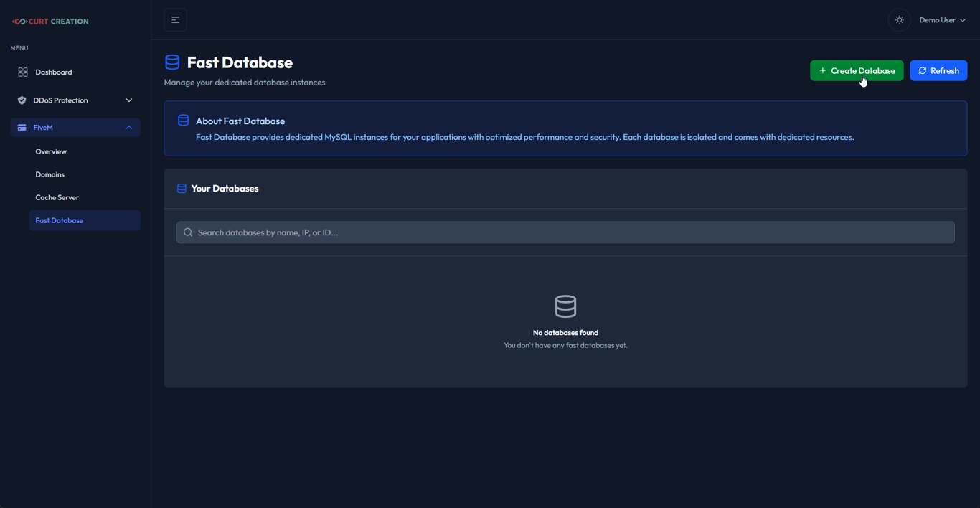Click the circular arrows icon on Refresh
The image size is (980, 508).
pyautogui.click(x=923, y=70)
